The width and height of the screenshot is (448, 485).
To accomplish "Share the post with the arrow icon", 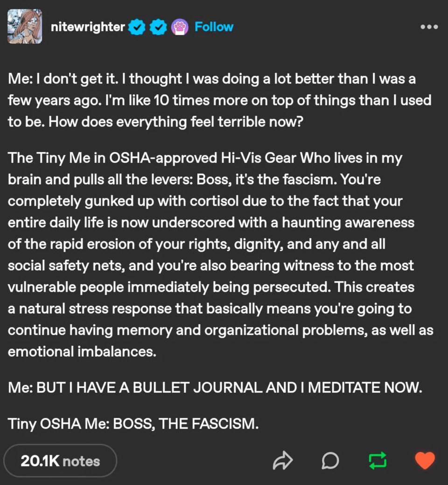I will tap(282, 461).
